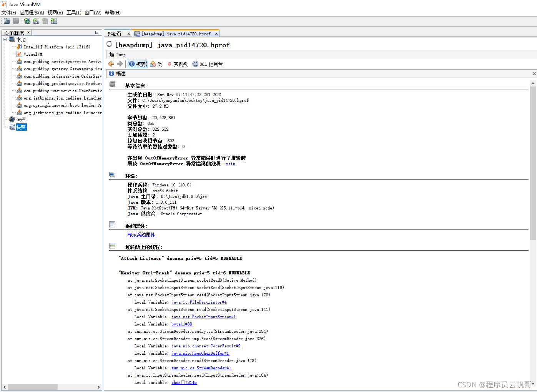Collapse the 本地 tree node
537x392 pixels.
[5, 40]
